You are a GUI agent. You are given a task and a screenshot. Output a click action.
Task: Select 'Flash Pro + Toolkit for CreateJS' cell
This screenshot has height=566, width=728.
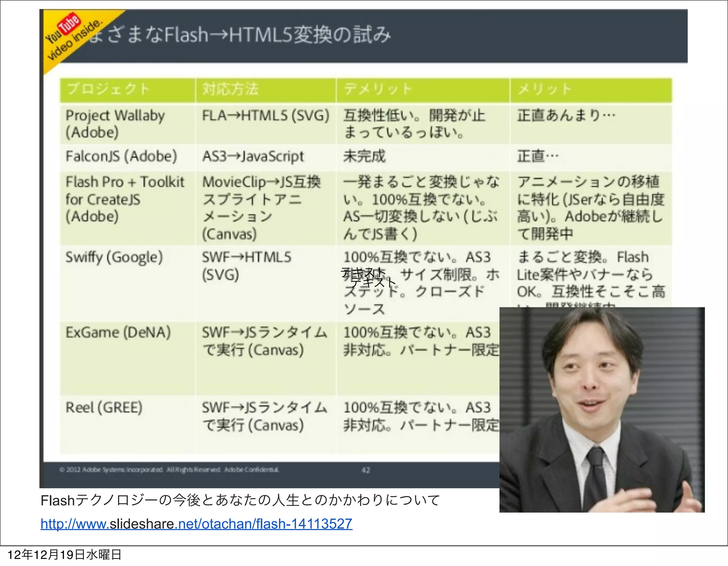pyautogui.click(x=127, y=208)
